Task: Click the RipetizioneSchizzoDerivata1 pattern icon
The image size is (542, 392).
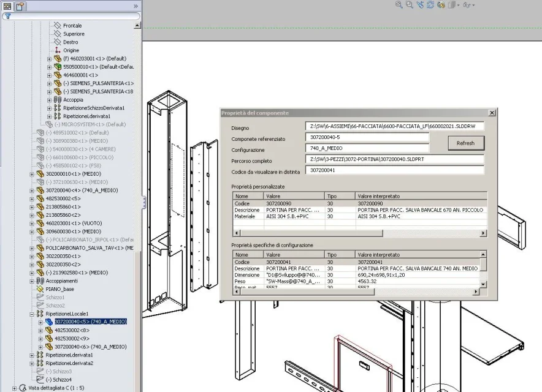Action: [x=58, y=108]
